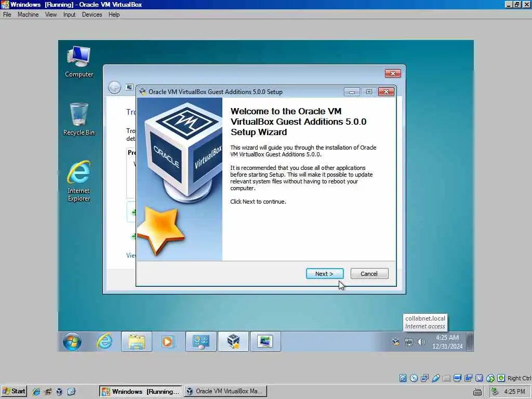Viewport: 532px width, 399px height.
Task: Click the USB devices pen-shaped indicator
Action: coord(436,378)
